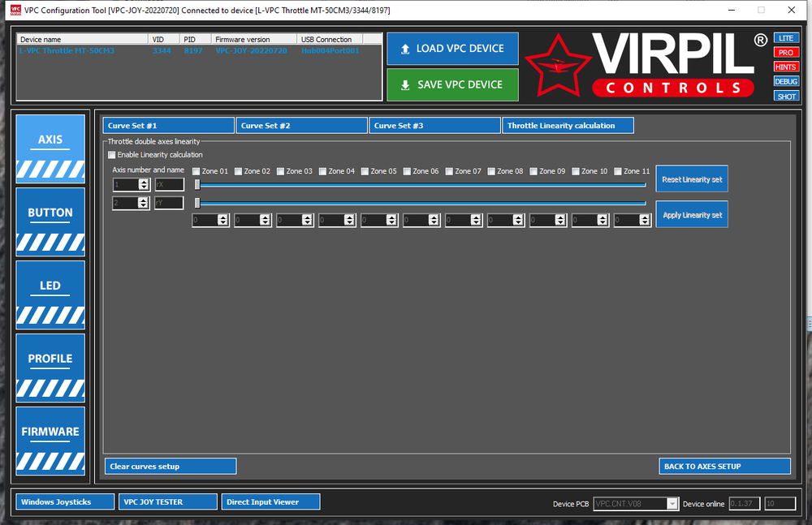This screenshot has width=812, height=525.
Task: Click Zone 10 value spinner arrows
Action: pyautogui.click(x=603, y=220)
